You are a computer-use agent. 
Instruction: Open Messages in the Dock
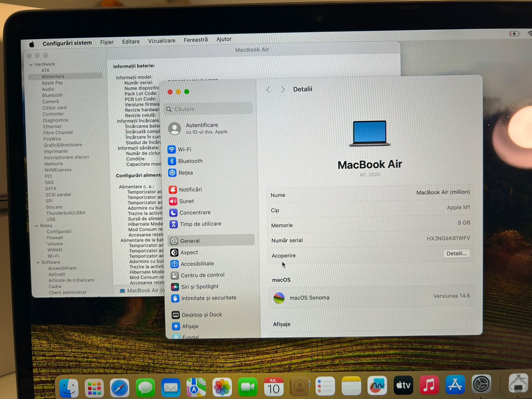point(145,388)
